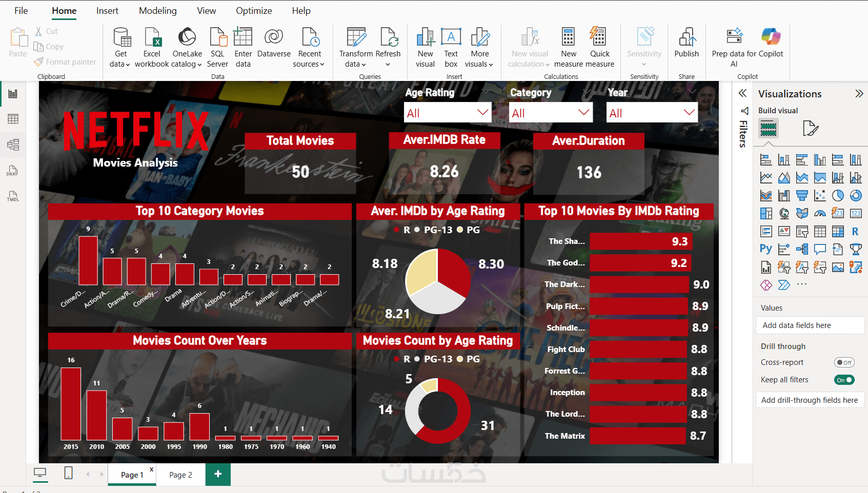
Task: Pick the Gauge visual
Action: pos(820,214)
